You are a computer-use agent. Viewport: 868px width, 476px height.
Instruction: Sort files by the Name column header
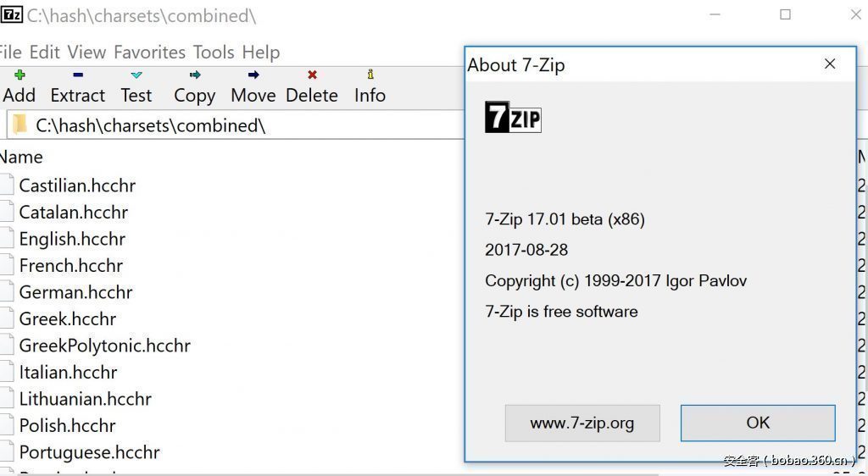pos(22,157)
